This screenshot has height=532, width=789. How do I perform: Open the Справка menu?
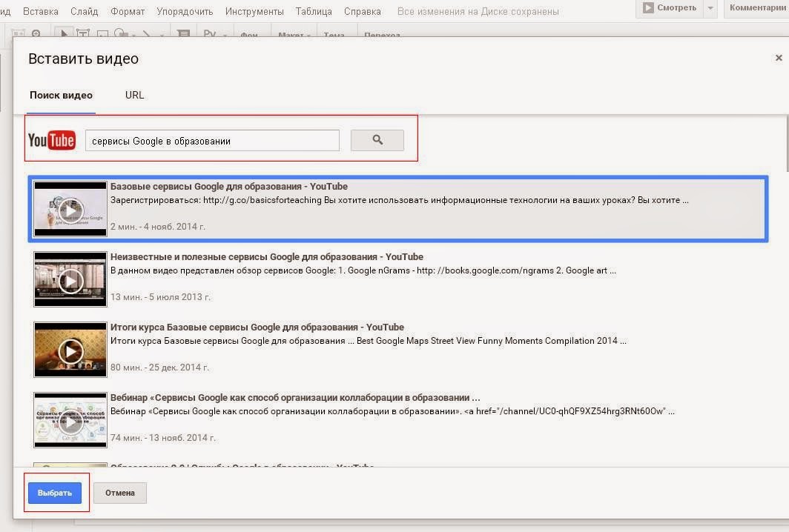pos(363,11)
